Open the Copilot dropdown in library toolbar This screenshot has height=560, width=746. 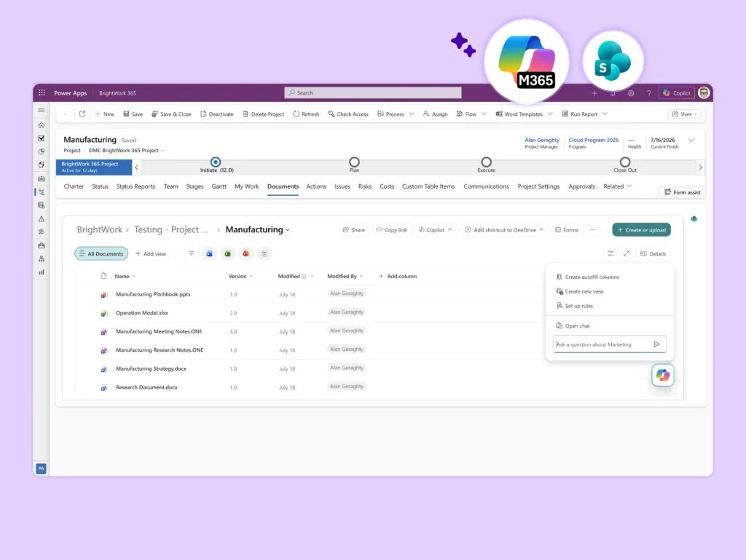(x=436, y=229)
